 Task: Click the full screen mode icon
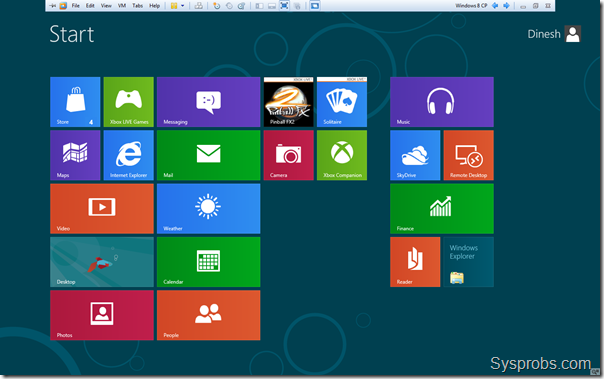pyautogui.click(x=284, y=5)
